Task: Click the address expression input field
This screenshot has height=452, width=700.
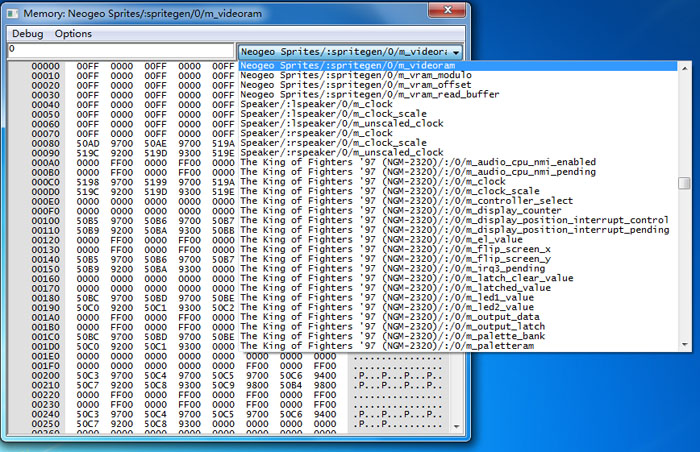Action: (121, 50)
